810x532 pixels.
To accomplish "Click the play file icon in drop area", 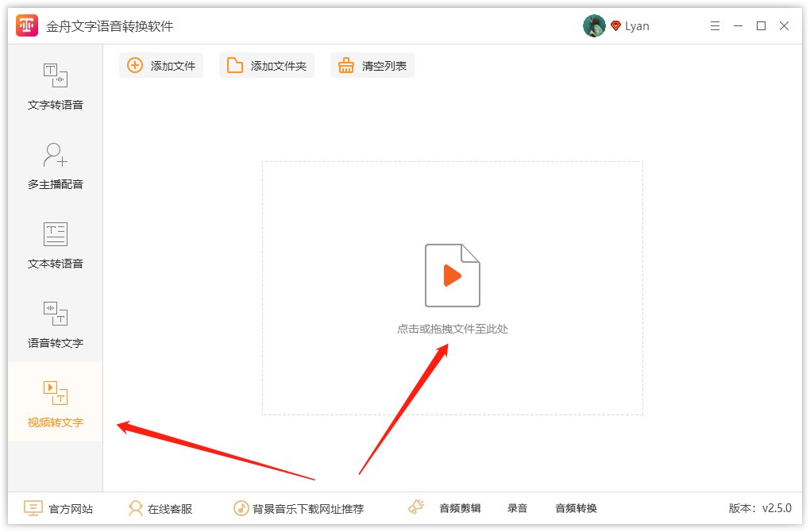I will click(452, 276).
